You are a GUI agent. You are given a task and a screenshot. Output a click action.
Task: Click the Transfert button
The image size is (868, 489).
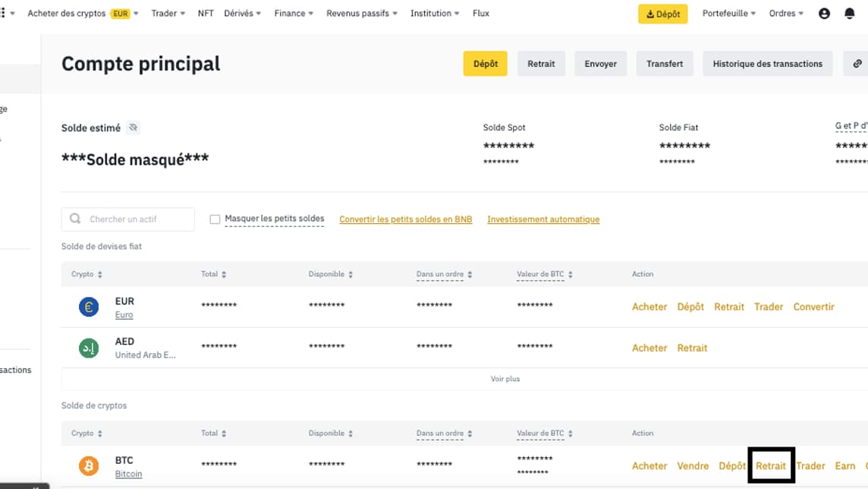665,64
